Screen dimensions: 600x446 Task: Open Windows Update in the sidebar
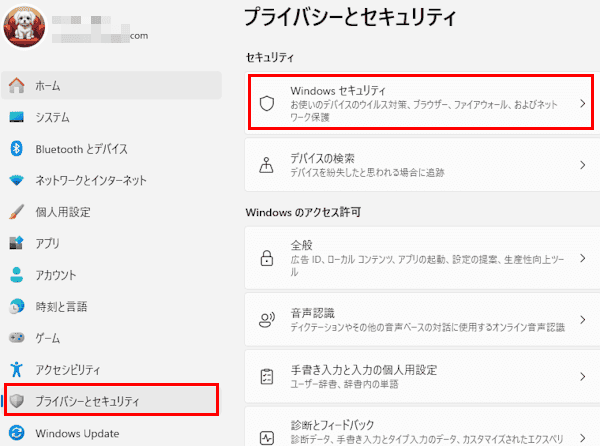click(x=111, y=433)
